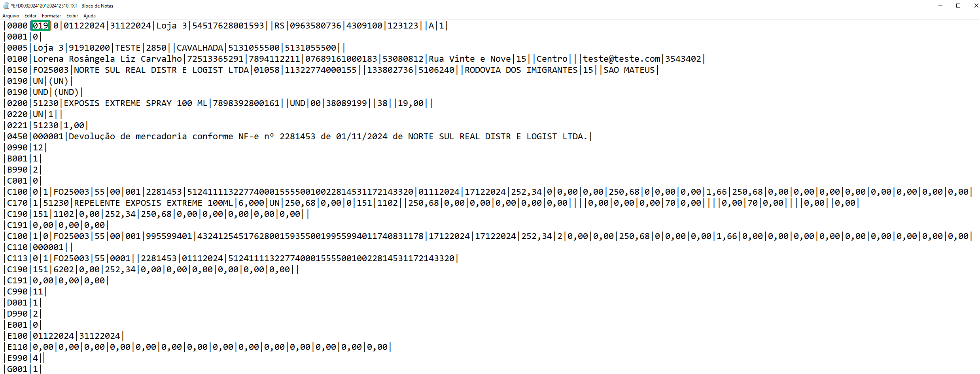The width and height of the screenshot is (980, 374).
Task: Place cursor on the E110 record code
Action: point(17,347)
